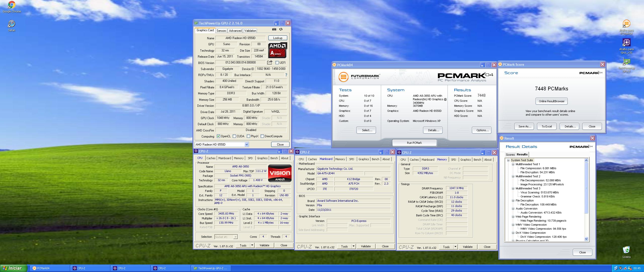The height and width of the screenshot is (272, 644).
Task: Collapse the File Decryption tree node
Action: (513, 200)
